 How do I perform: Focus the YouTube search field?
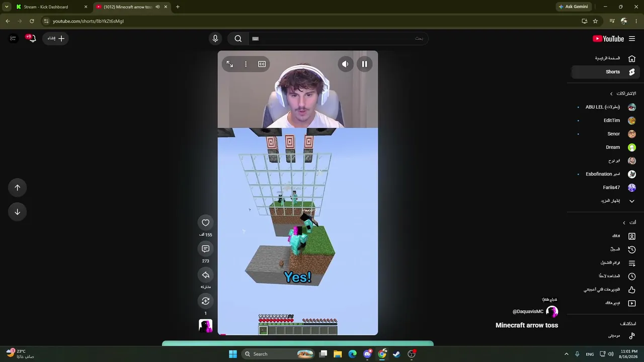(338, 39)
